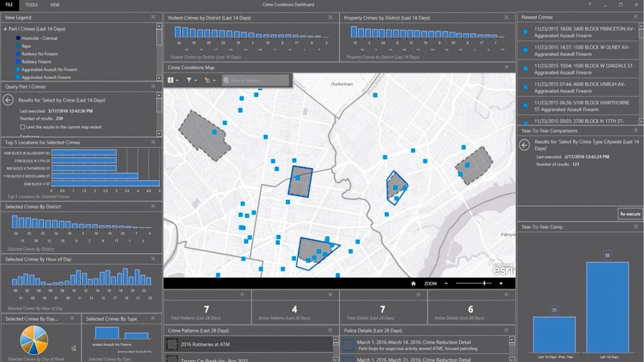Viewport: 644px width, 362px height.
Task: Select Aggravated Assault No Firearm legend entry
Action: pos(49,69)
